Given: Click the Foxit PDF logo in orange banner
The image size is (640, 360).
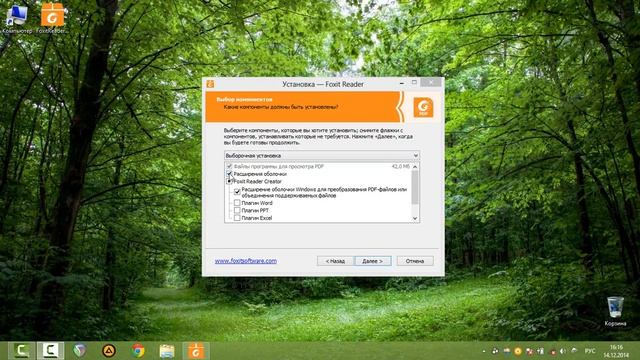Looking at the screenshot, I should [423, 107].
